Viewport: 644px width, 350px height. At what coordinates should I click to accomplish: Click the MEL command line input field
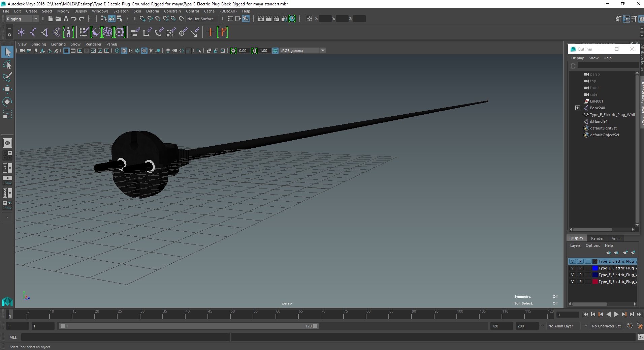pos(125,337)
